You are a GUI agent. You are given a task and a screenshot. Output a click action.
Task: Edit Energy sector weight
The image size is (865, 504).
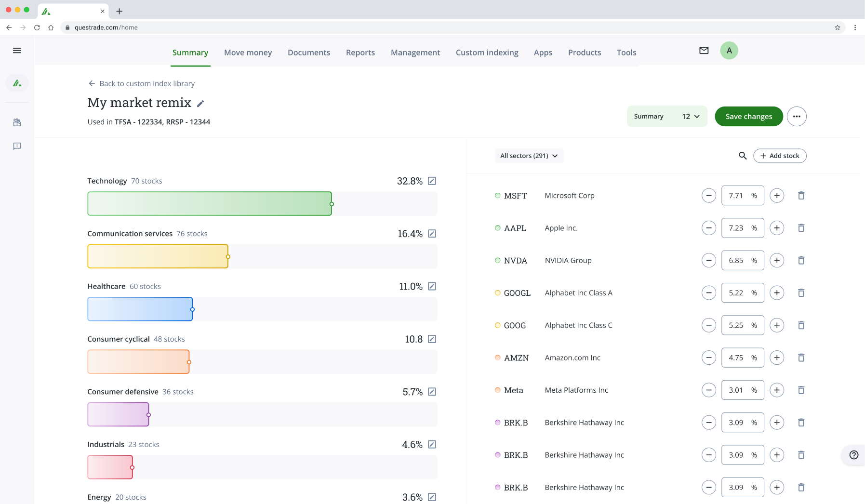[432, 497]
